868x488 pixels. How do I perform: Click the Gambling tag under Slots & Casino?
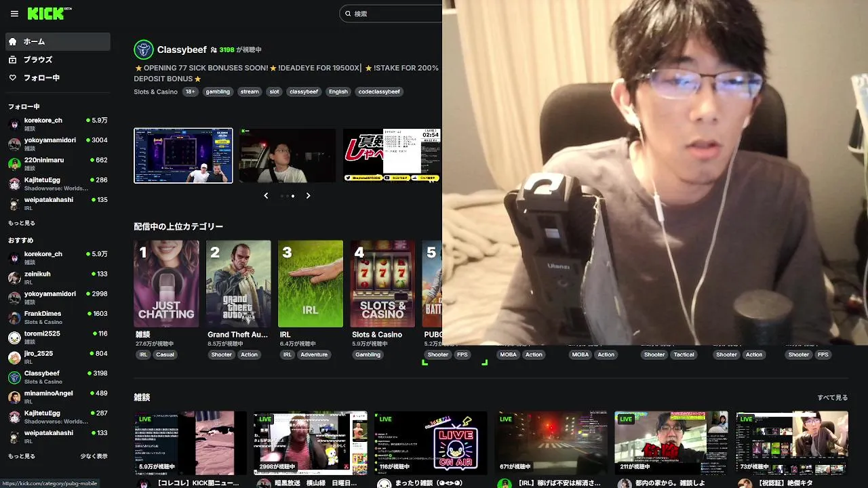pyautogui.click(x=368, y=354)
